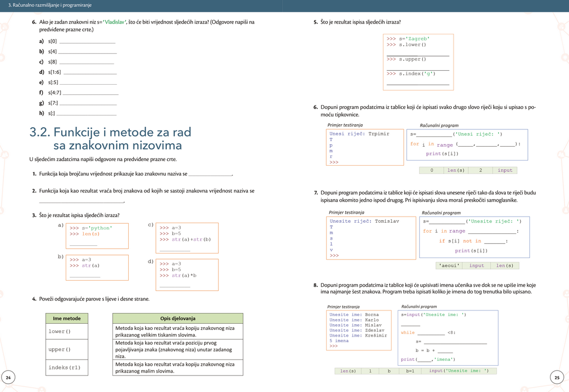The image size is (569, 392).
Task: Click description about 'velikim tiskanim slovima'
Action: click(178, 331)
